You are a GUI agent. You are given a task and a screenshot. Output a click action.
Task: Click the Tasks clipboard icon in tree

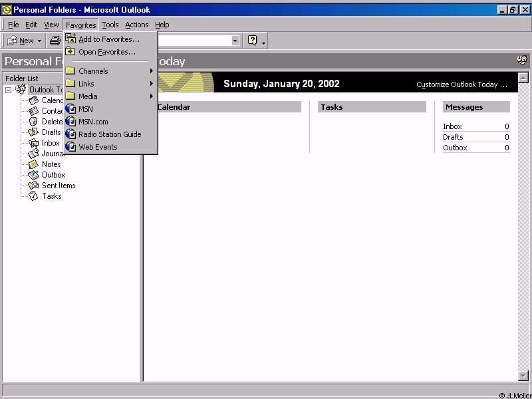click(x=33, y=196)
